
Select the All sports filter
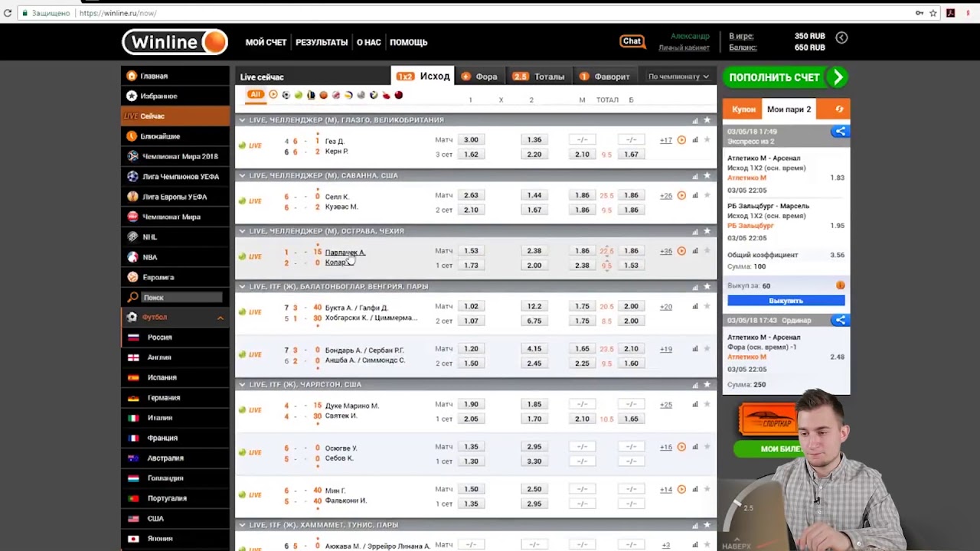255,95
